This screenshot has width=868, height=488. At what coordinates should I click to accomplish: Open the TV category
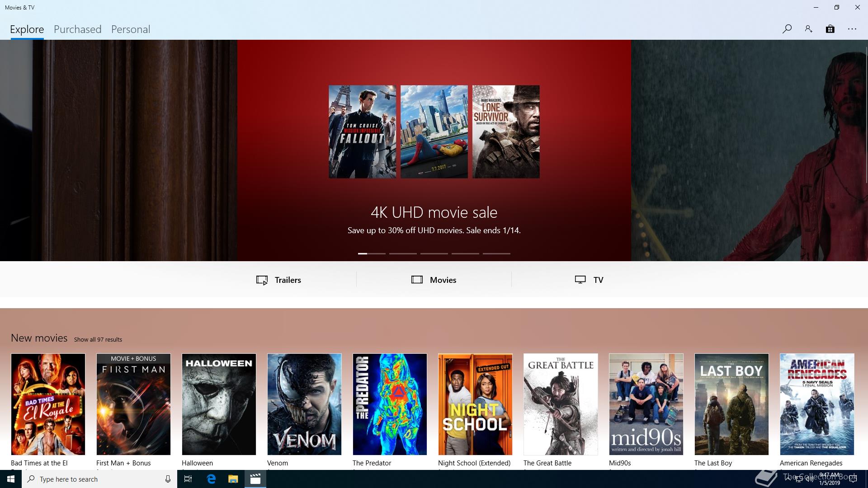coord(589,280)
